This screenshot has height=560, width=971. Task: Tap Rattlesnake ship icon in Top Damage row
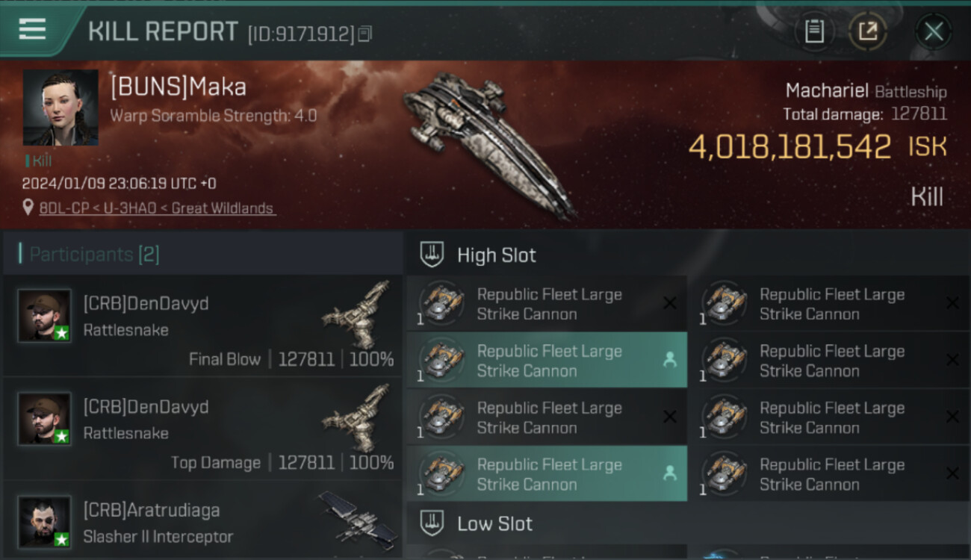click(x=356, y=408)
